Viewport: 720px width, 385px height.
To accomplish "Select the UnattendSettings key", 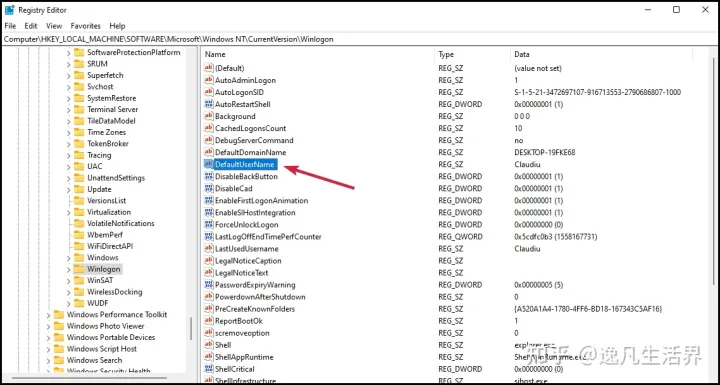I will 116,178.
